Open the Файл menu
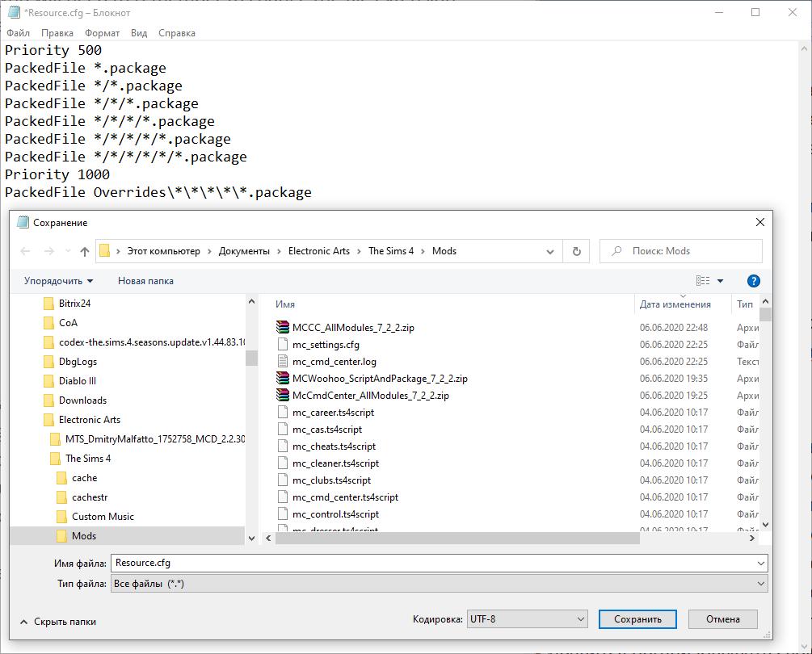This screenshot has width=812, height=654. 18,33
